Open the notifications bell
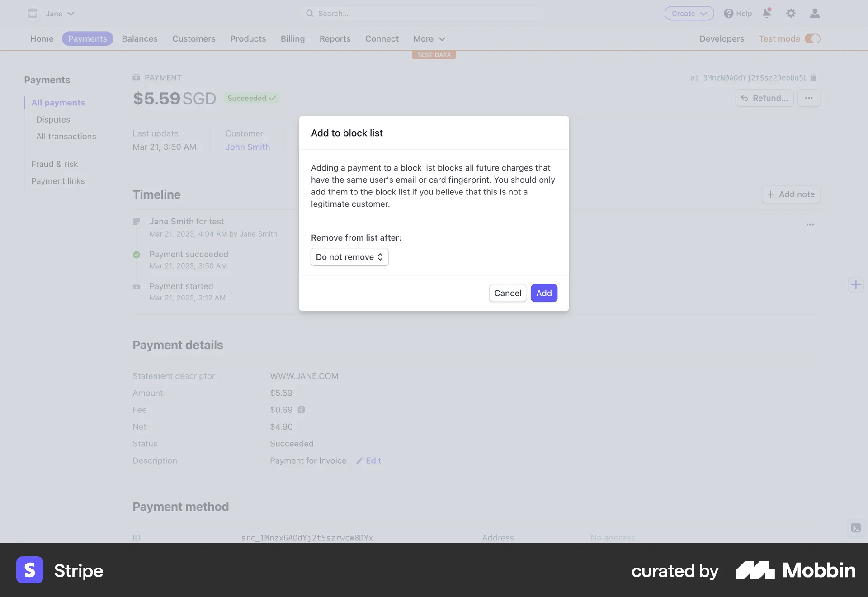This screenshot has height=597, width=868. pyautogui.click(x=766, y=13)
